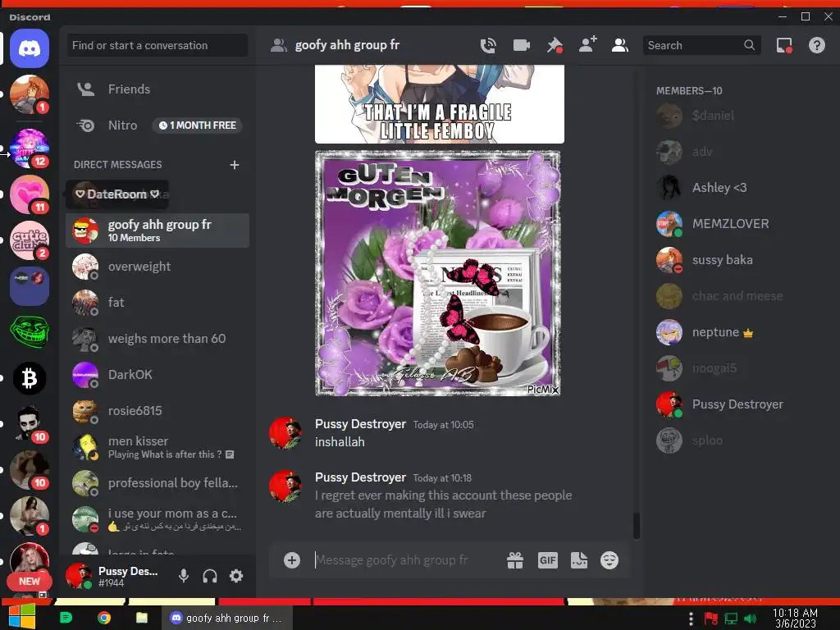Open DM with rosie6815

point(157,411)
